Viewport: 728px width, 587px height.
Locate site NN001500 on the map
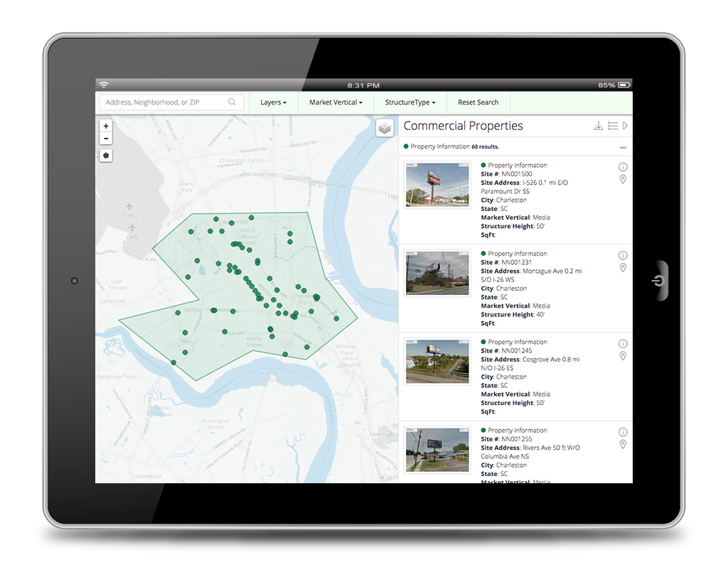[x=623, y=179]
